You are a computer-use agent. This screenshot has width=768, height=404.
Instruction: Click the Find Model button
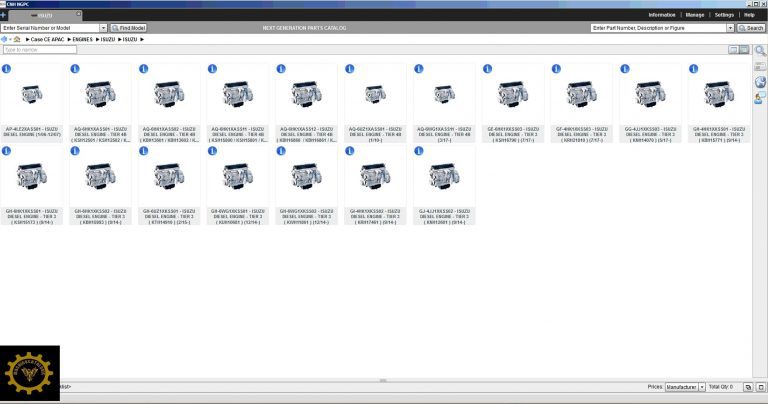pyautogui.click(x=128, y=28)
